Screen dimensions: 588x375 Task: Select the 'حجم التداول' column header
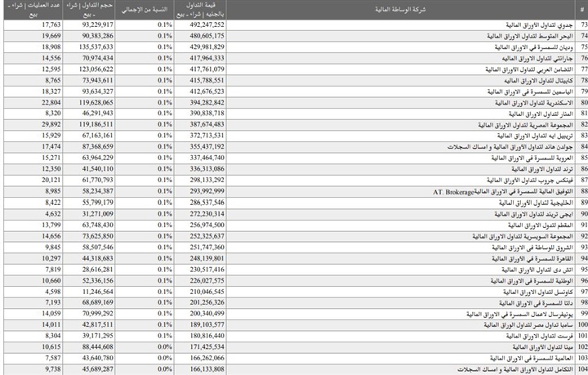point(89,10)
